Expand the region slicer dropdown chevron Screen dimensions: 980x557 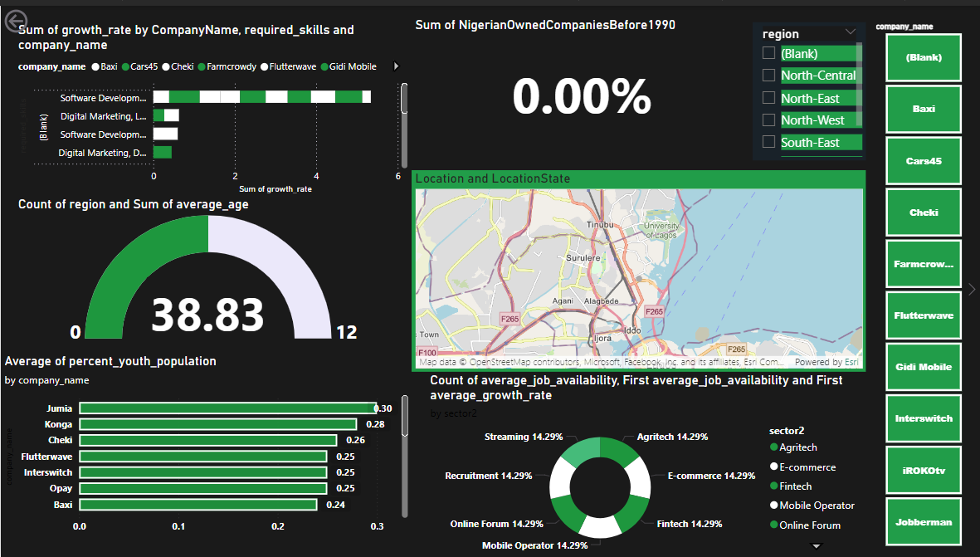(x=851, y=32)
